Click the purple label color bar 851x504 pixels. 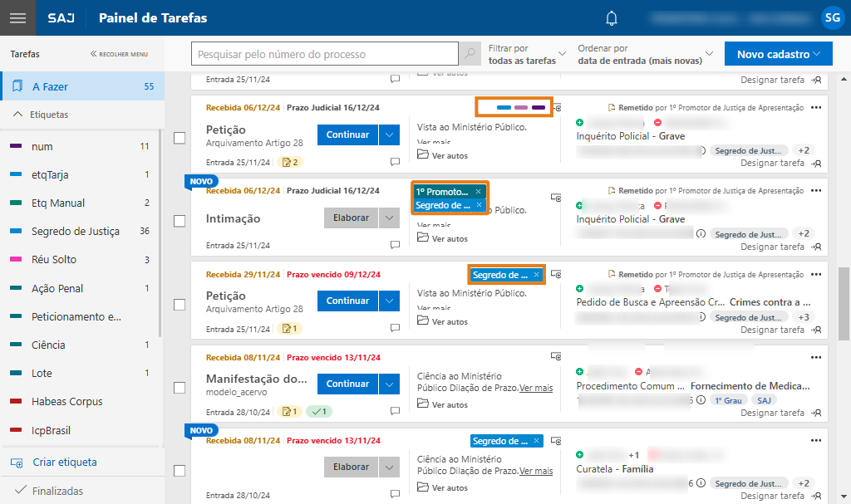[539, 108]
